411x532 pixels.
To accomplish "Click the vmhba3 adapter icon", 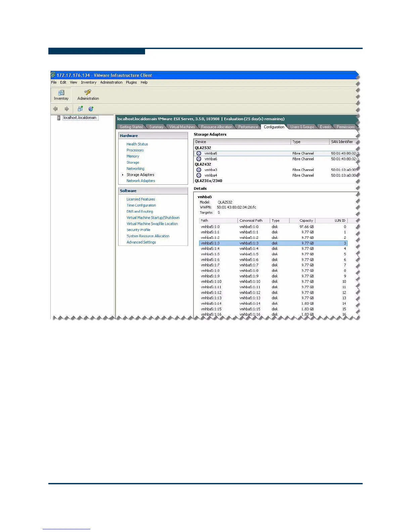I will coord(199,170).
